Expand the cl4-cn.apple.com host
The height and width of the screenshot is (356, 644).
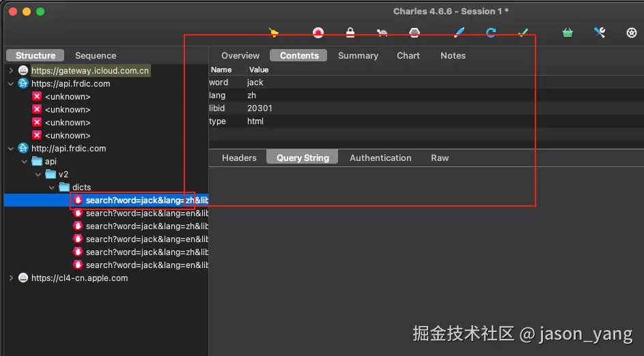[11, 278]
